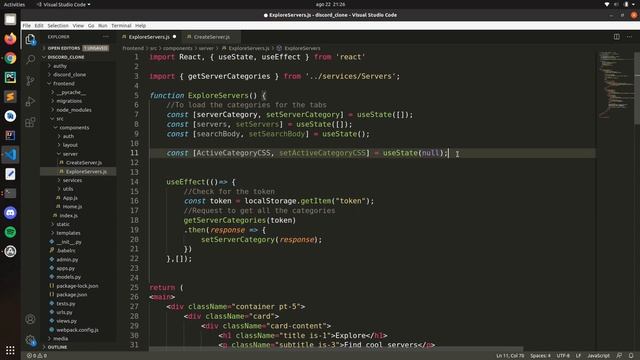Collapse the components folder

pos(74,127)
